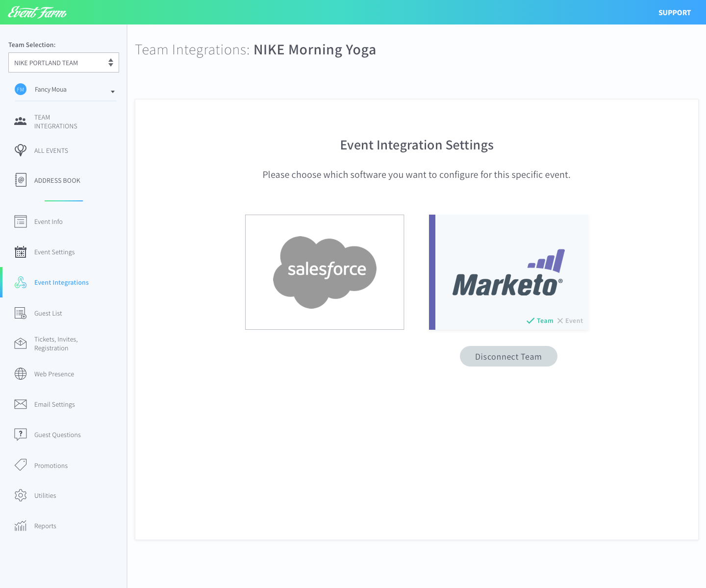Click the Reports chart icon
706x588 pixels.
(x=21, y=526)
